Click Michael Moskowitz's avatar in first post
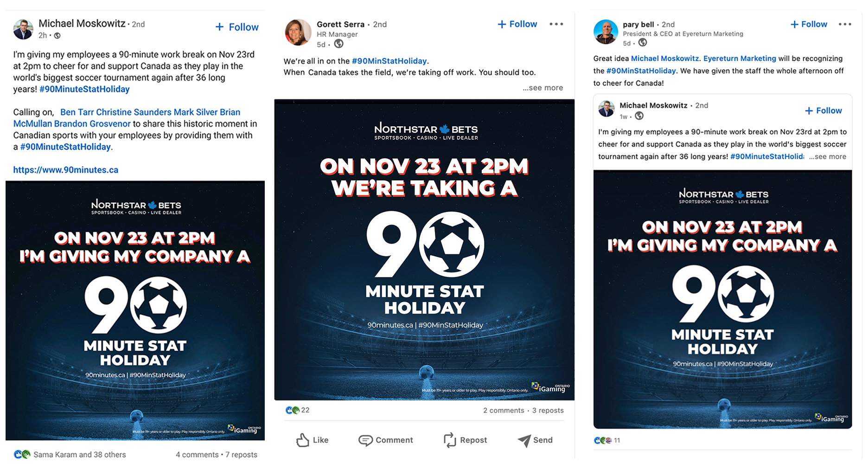 point(23,29)
